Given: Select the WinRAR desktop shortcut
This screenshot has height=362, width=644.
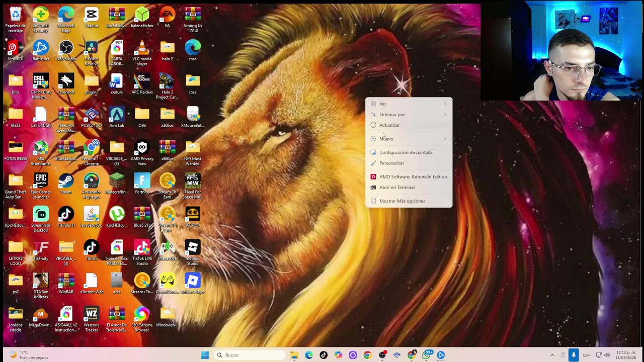Looking at the screenshot, I should click(66, 284).
